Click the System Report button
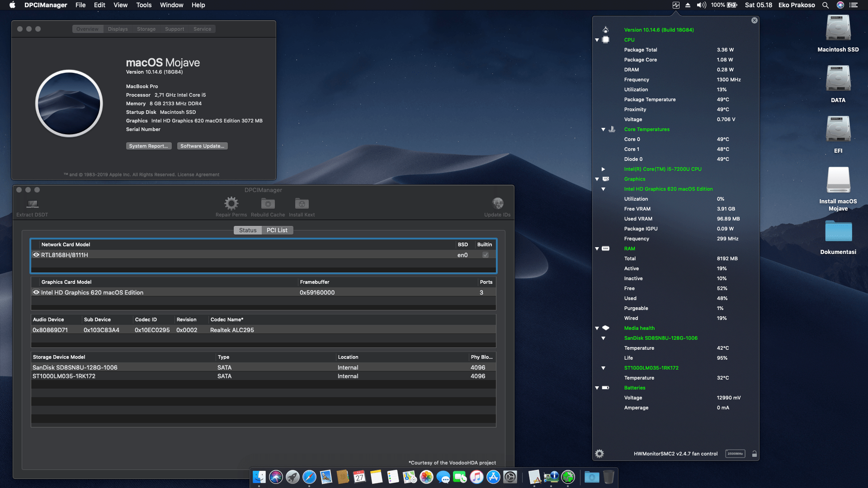 pyautogui.click(x=149, y=146)
